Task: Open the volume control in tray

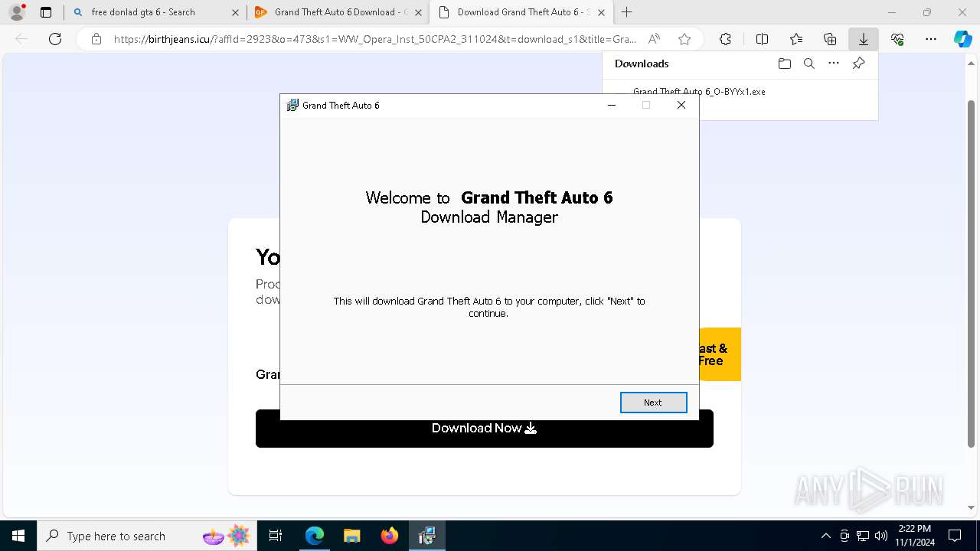Action: pyautogui.click(x=881, y=536)
